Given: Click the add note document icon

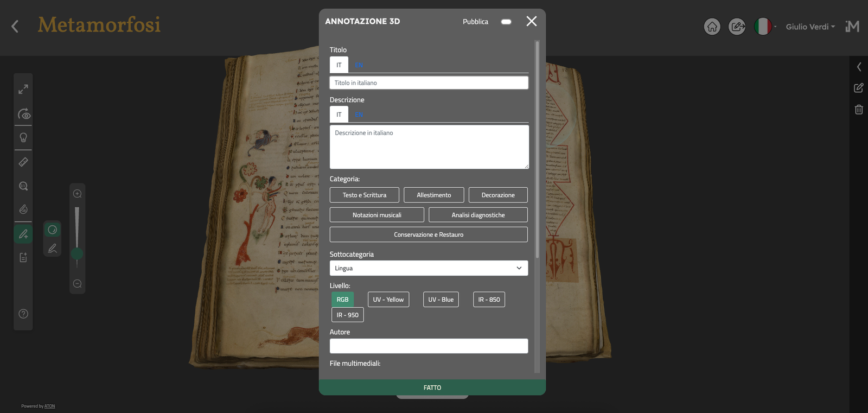Looking at the screenshot, I should [23, 258].
